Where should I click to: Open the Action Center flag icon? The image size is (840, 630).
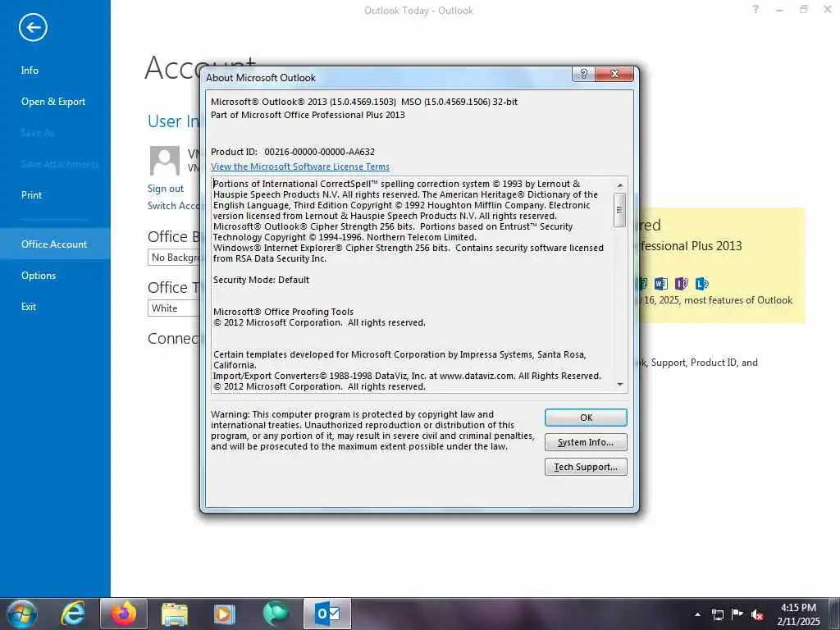(737, 614)
